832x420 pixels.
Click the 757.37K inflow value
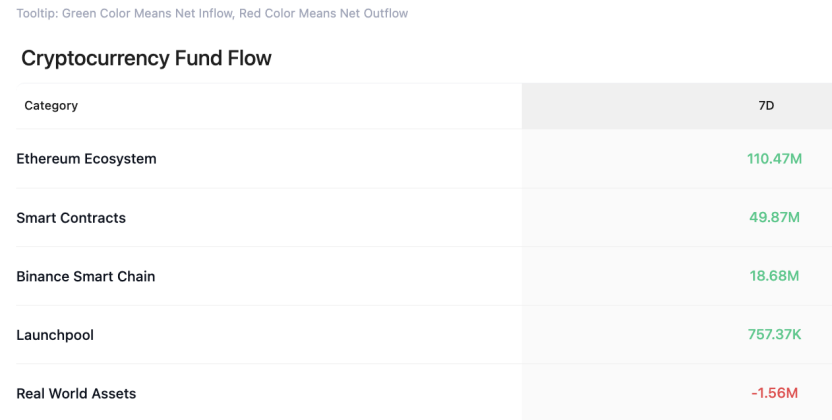tap(774, 335)
